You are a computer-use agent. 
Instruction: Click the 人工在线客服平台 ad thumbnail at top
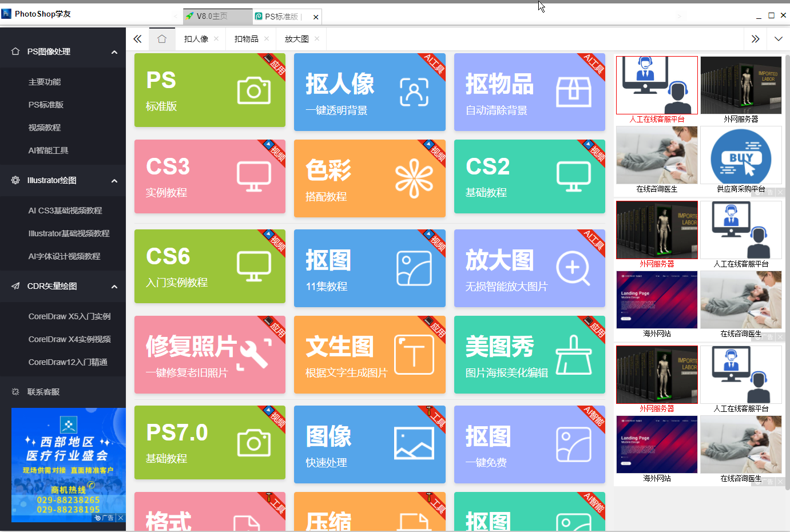(657, 85)
